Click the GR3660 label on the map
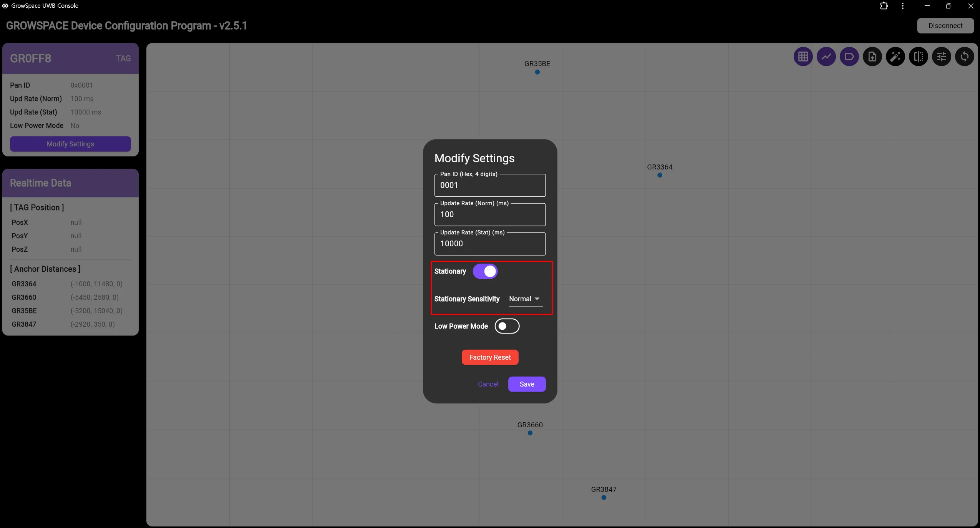Screen dimensions: 980x528 click(530, 425)
